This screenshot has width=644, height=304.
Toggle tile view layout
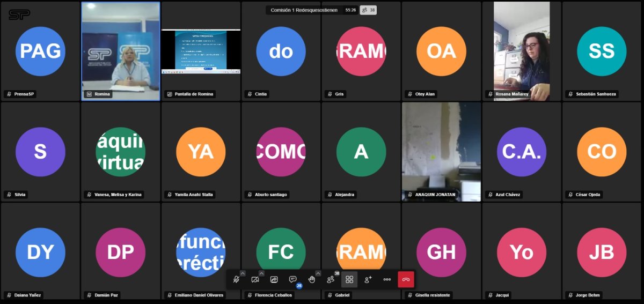click(x=349, y=279)
